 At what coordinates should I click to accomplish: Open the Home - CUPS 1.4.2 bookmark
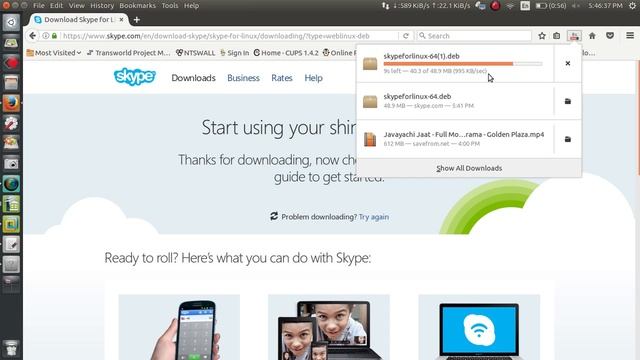click(x=286, y=53)
